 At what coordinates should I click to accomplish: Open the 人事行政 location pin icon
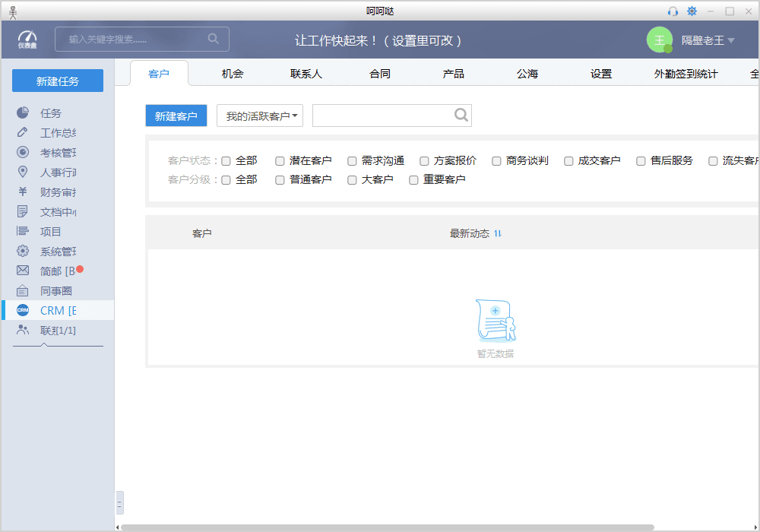23,172
